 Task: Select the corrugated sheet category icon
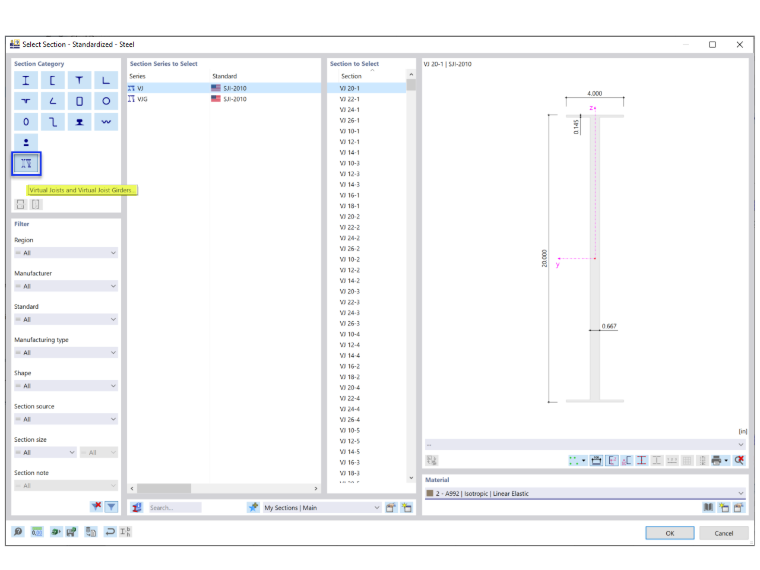[106, 122]
